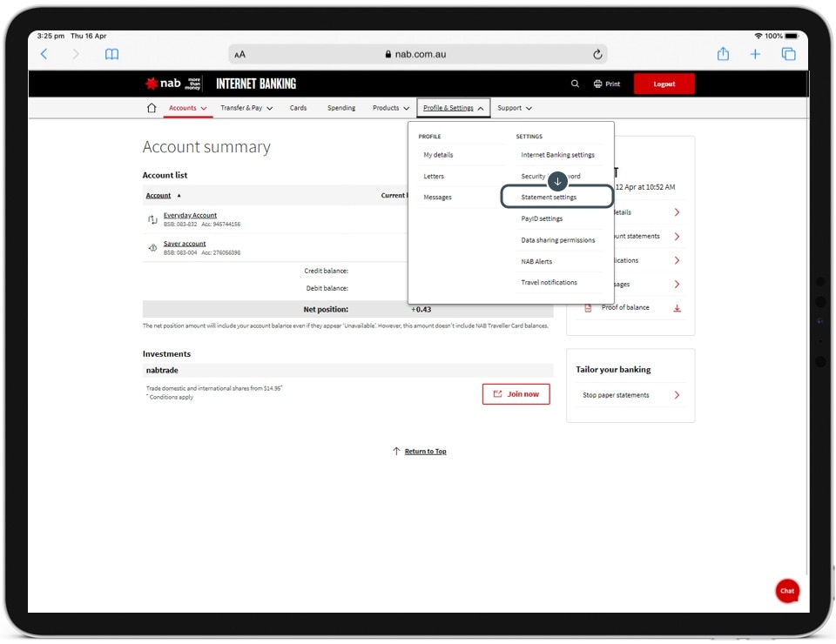Expand the Transfer & Pay dropdown
Image resolution: width=836 pixels, height=644 pixels.
click(x=246, y=108)
